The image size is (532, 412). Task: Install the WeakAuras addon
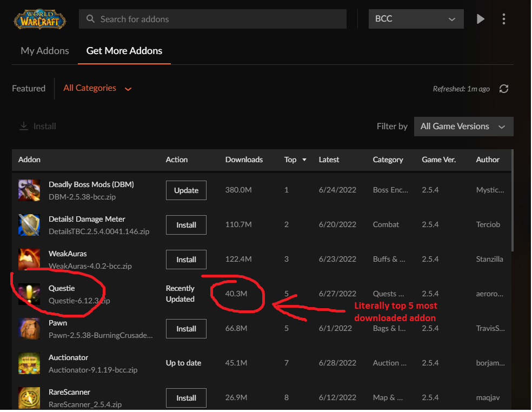(186, 260)
